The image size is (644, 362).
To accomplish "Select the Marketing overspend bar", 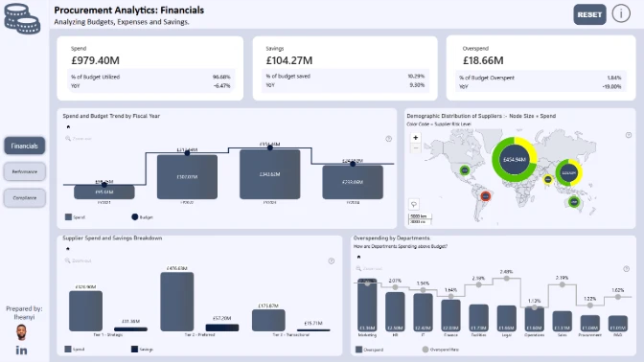I will click(x=367, y=305).
